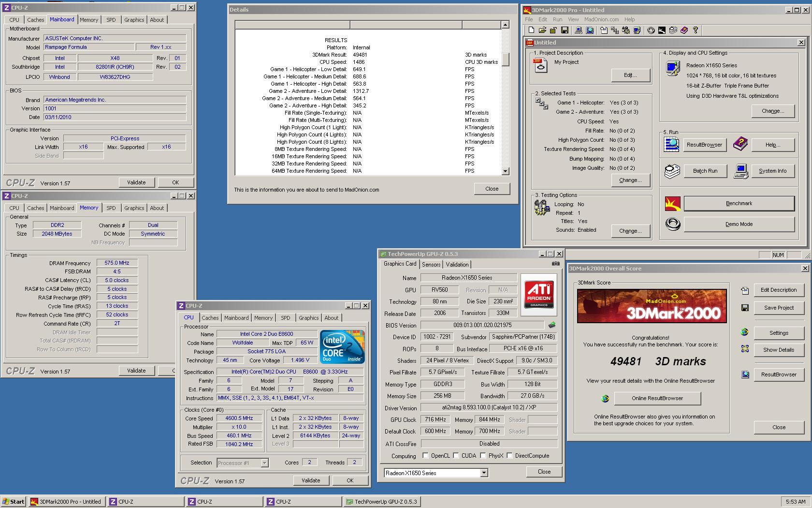The width and height of the screenshot is (812, 508).
Task: Enable the OpenCL checkbox in GPU-Z
Action: pyautogui.click(x=425, y=456)
